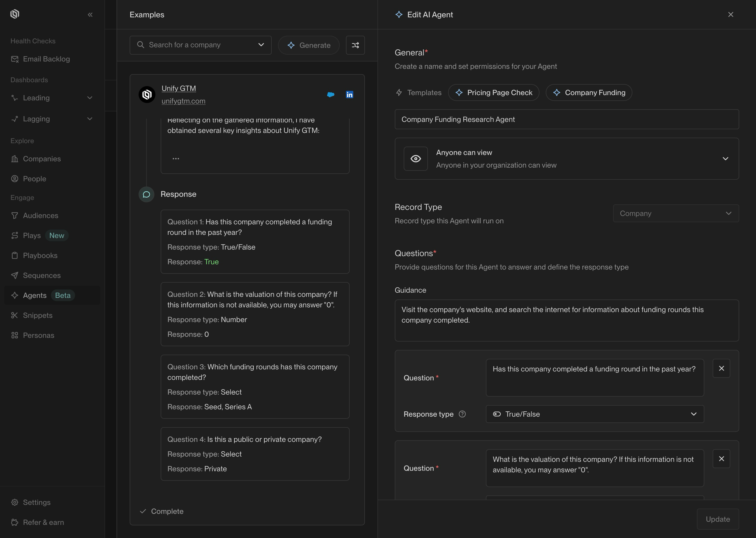Click the shuffle examples icon
Viewport: 756px width, 538px height.
point(355,45)
